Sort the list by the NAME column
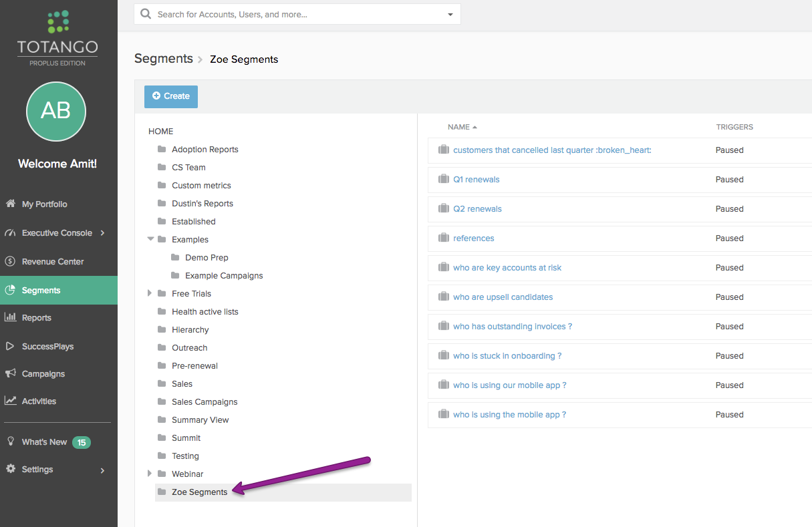This screenshot has height=527, width=812. coord(462,127)
